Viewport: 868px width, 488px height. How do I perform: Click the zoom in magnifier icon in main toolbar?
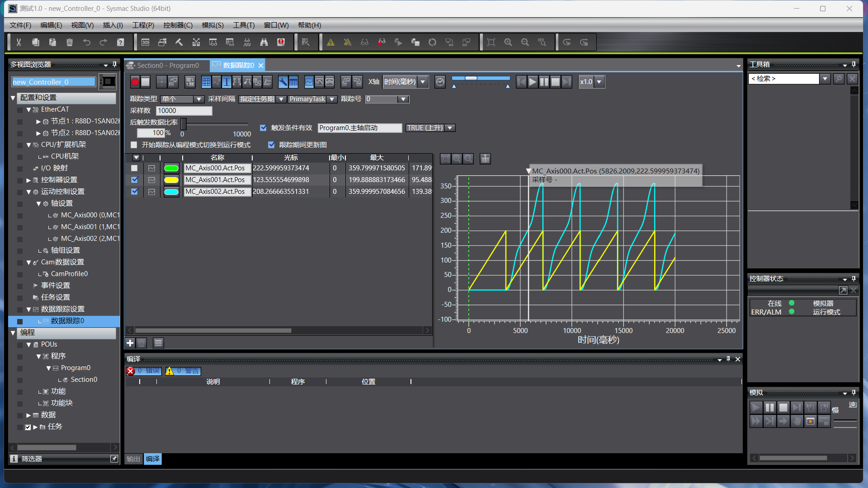[x=508, y=42]
